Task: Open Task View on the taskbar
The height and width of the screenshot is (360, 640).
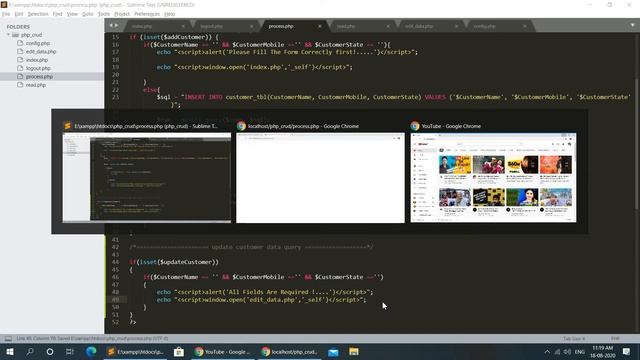Action: [70, 351]
